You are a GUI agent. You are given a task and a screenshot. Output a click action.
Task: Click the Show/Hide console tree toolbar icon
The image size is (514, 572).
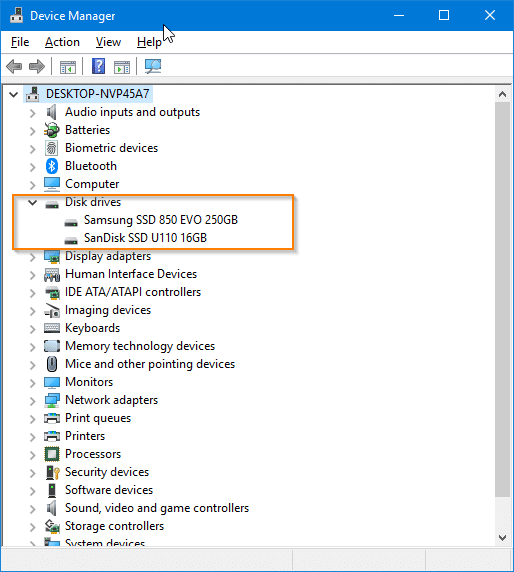(68, 67)
